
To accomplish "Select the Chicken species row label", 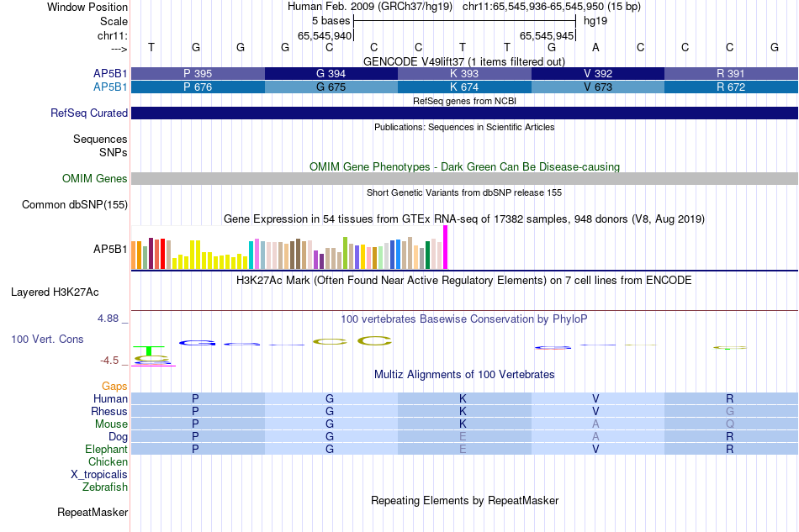I will 108,461.
